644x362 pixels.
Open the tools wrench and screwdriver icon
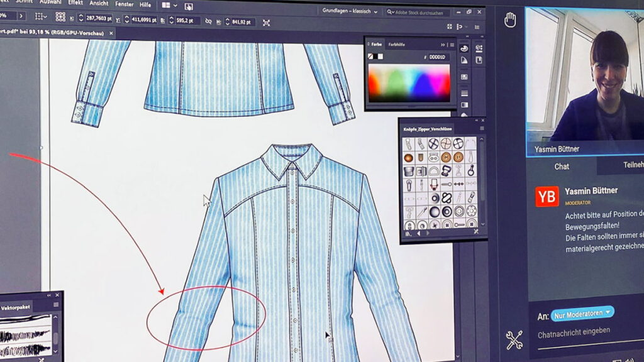click(514, 340)
